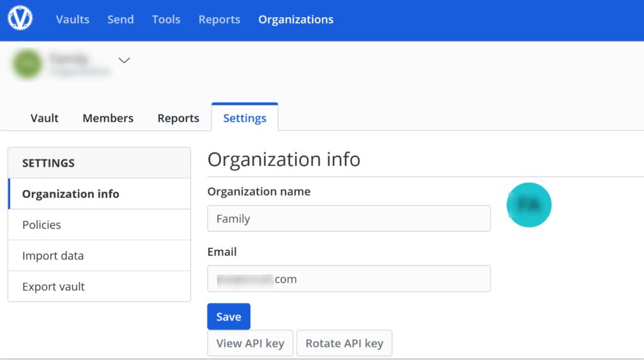Go to Send in the top navigation

pyautogui.click(x=120, y=20)
